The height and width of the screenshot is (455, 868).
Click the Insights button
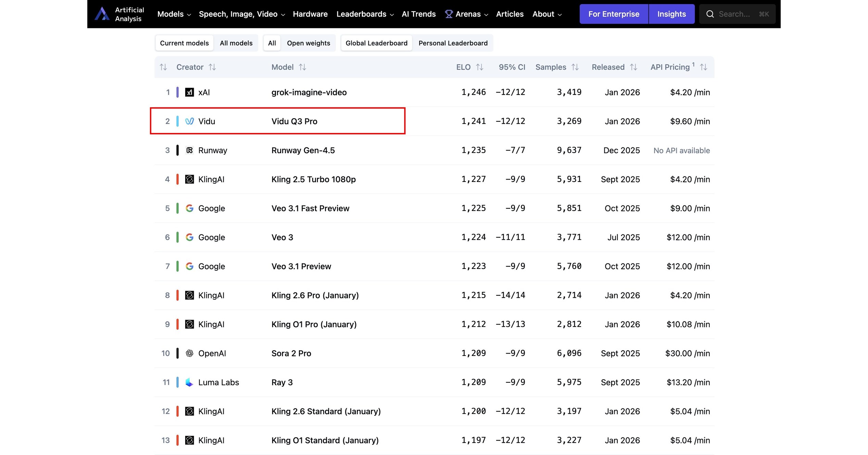coord(671,14)
